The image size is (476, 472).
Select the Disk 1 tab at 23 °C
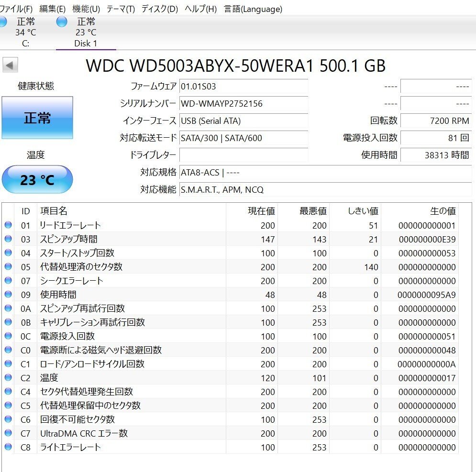86,32
